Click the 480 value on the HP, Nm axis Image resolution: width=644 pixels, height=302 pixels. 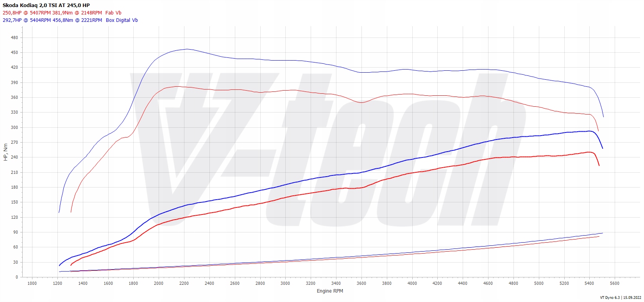pos(14,38)
